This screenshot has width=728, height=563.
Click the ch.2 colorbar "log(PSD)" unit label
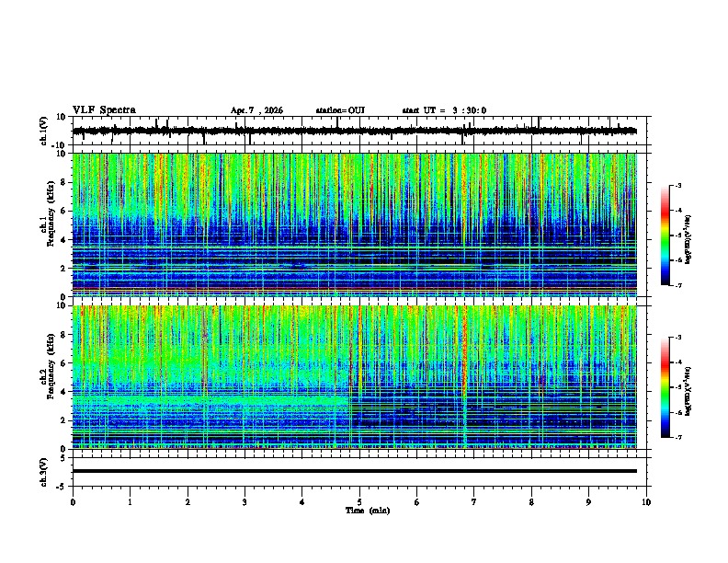click(688, 391)
